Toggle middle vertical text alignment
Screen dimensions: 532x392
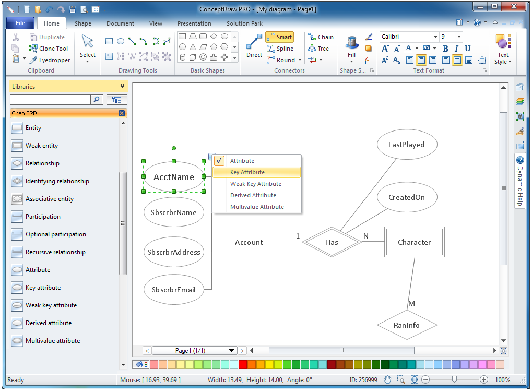(x=457, y=61)
